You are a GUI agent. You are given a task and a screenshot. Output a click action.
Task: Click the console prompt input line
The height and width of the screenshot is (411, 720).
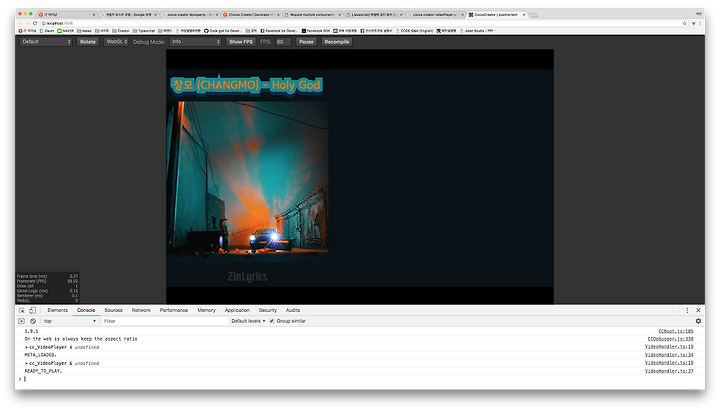358,379
